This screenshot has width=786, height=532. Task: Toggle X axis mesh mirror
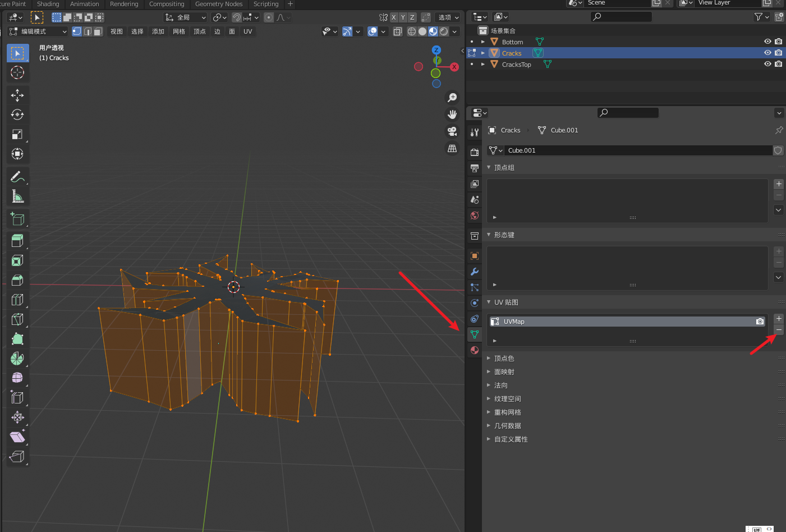(x=393, y=17)
